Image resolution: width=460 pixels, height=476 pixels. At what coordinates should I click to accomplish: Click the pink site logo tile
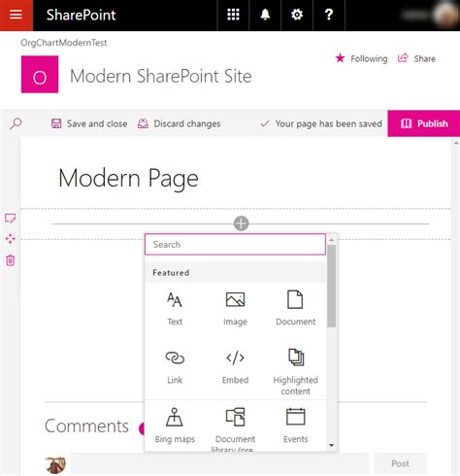click(x=40, y=75)
